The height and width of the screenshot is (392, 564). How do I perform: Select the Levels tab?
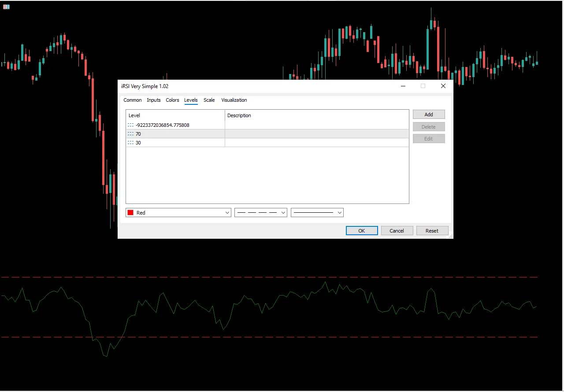coord(191,100)
